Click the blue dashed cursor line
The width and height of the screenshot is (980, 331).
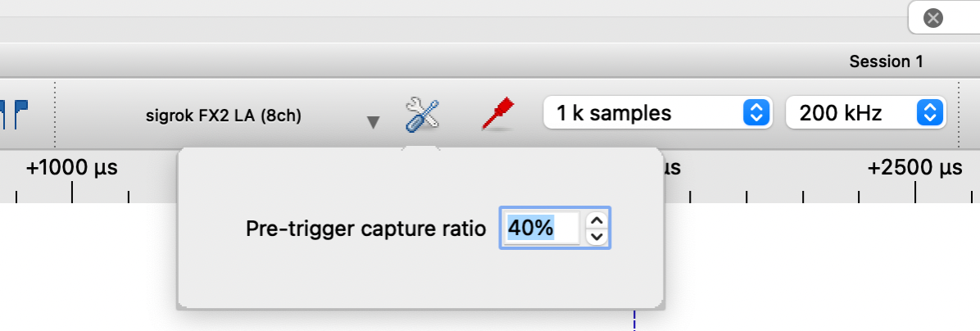click(633, 321)
